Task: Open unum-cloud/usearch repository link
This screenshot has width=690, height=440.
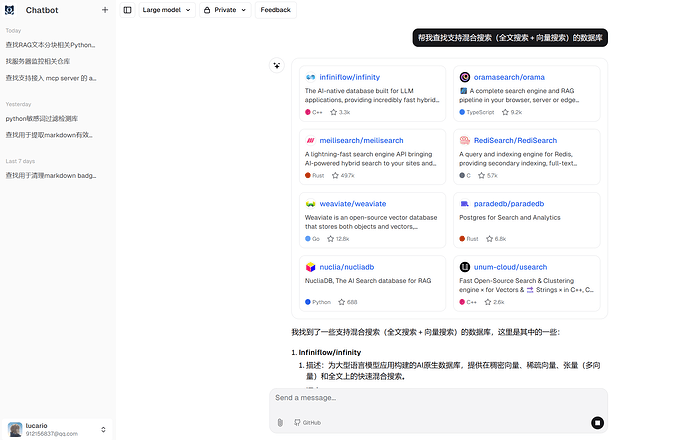Action: [510, 267]
